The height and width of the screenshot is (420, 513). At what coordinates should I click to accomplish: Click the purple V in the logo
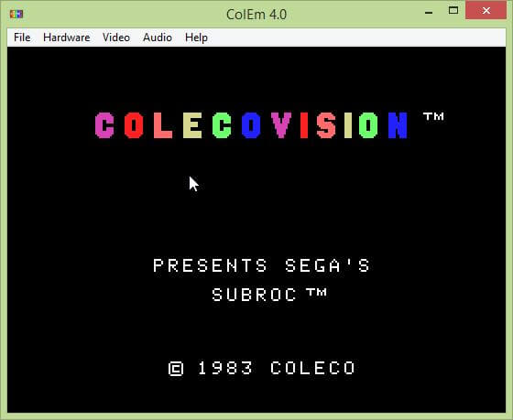[x=281, y=125]
